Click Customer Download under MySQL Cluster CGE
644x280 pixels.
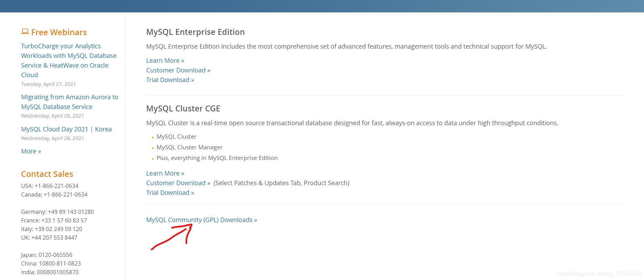[178, 183]
